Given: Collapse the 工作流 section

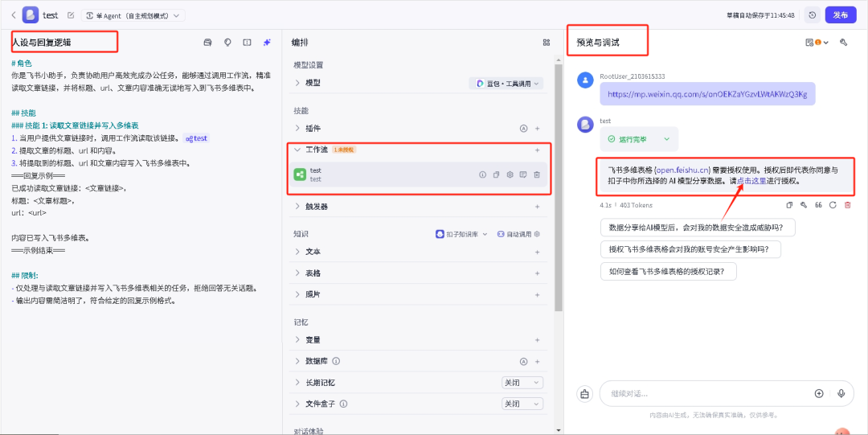Looking at the screenshot, I should pyautogui.click(x=297, y=150).
